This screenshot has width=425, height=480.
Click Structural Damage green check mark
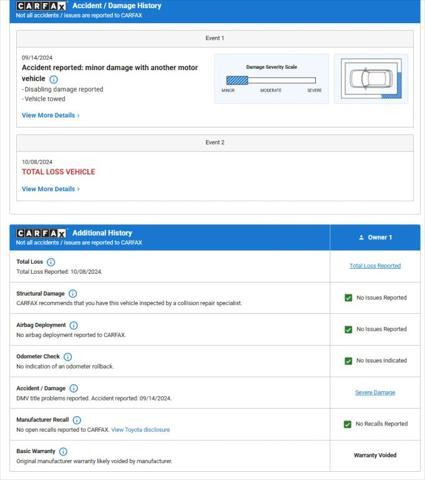tap(348, 298)
